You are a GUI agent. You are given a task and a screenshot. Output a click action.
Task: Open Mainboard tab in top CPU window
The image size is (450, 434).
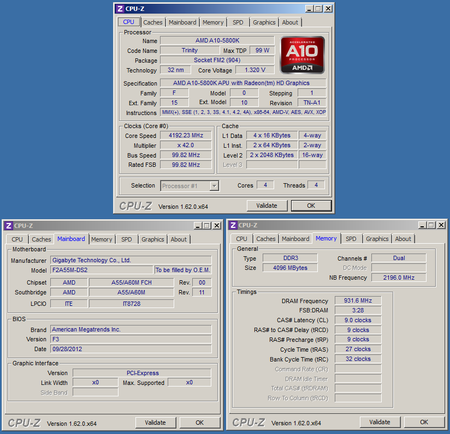pos(182,22)
